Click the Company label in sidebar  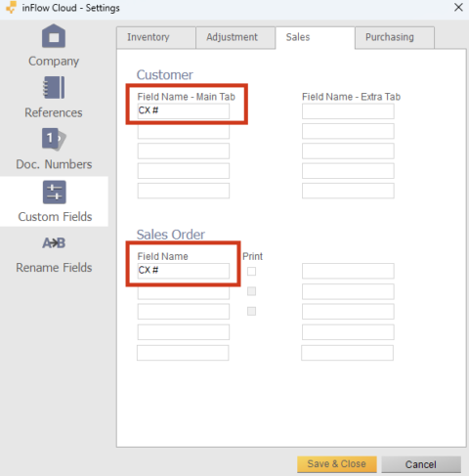54,62
